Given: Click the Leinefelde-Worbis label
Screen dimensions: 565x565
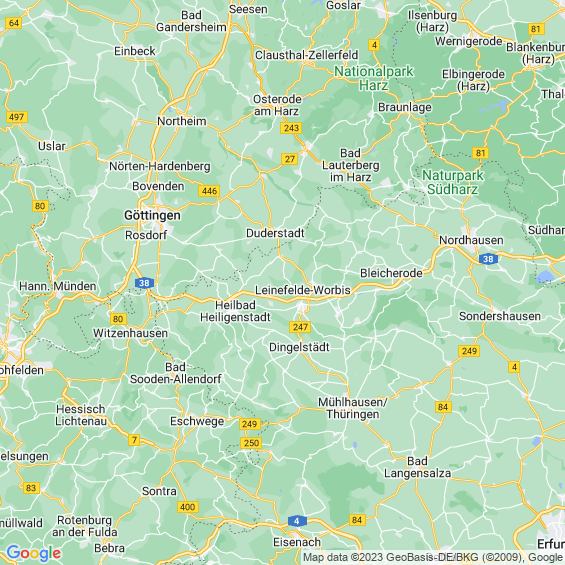Looking at the screenshot, I should [x=303, y=290].
